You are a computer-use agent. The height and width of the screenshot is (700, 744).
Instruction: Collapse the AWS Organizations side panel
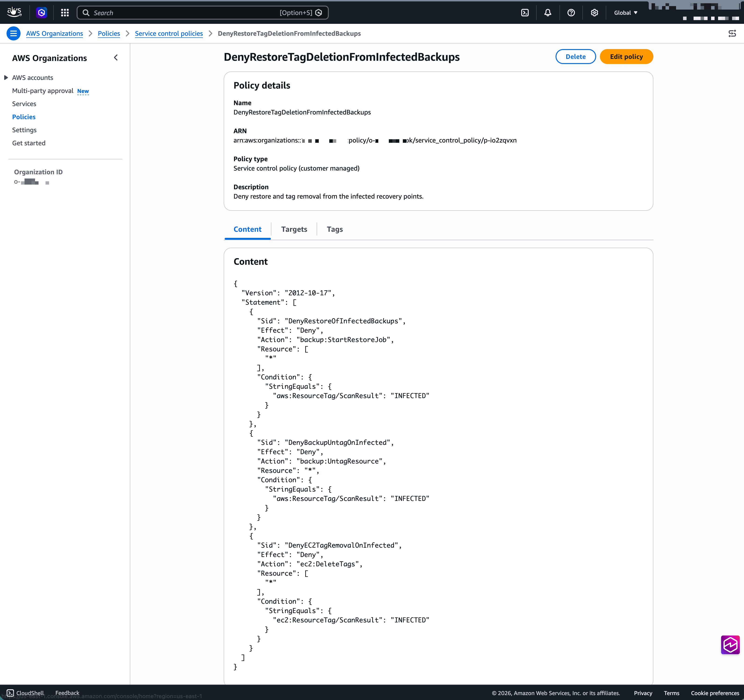pyautogui.click(x=116, y=58)
